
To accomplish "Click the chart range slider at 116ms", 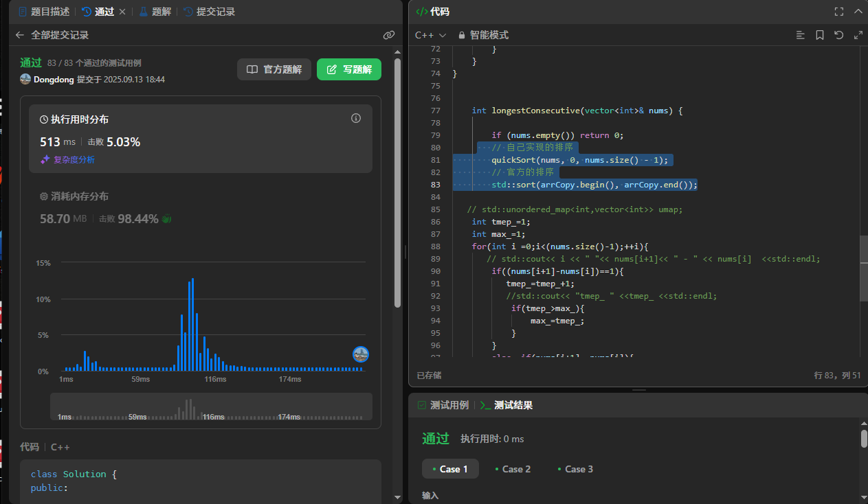I will [x=214, y=417].
